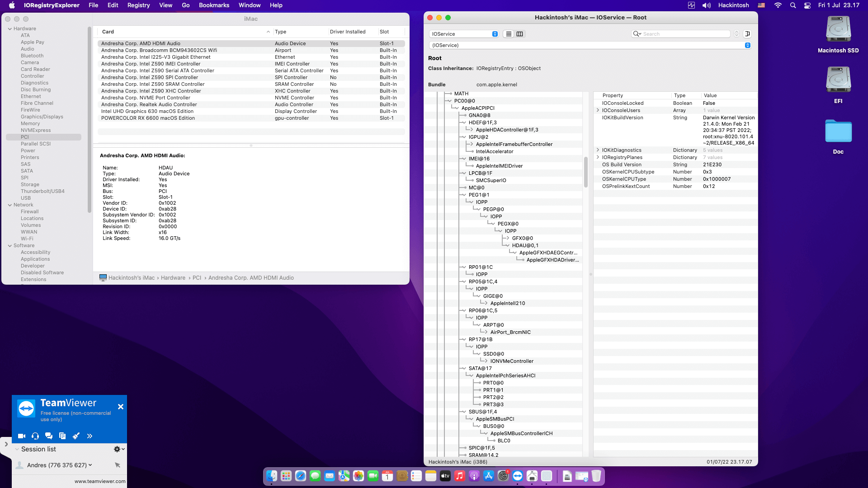Select the Doc folder on desktop
This screenshot has width=868, height=488.
pyautogui.click(x=838, y=131)
